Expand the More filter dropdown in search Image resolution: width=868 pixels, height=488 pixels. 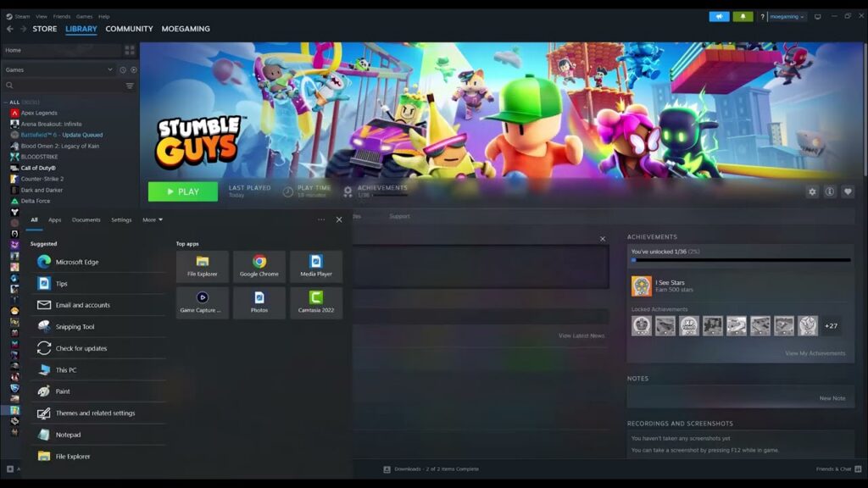(153, 219)
